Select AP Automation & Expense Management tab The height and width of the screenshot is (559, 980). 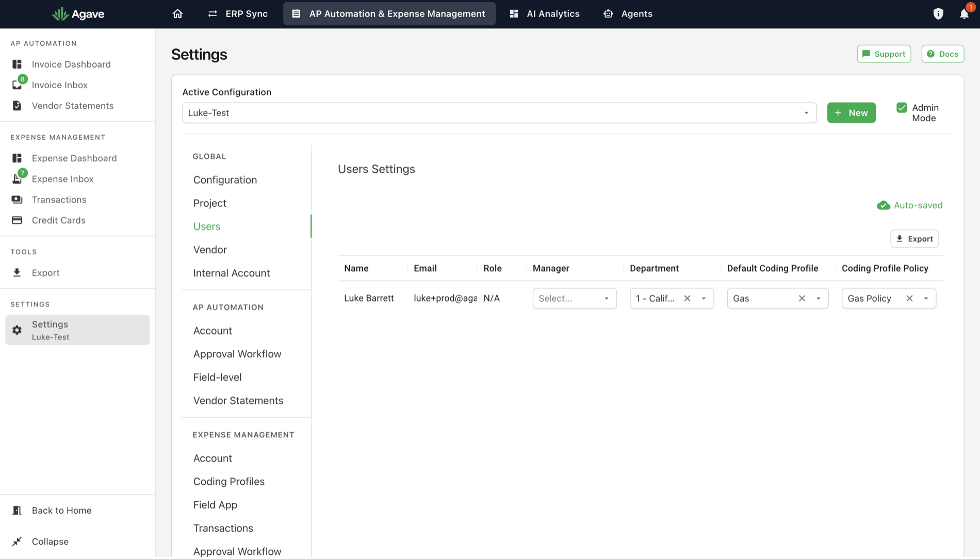pos(389,14)
